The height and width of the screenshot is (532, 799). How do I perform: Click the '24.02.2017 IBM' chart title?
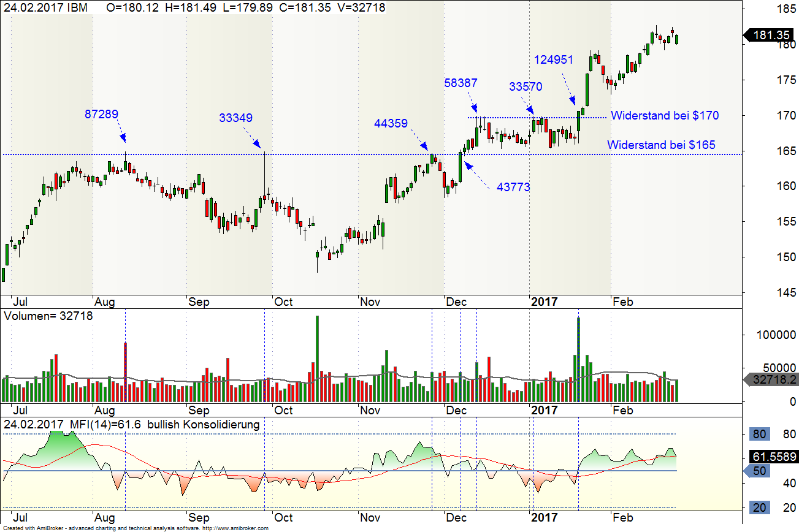pos(45,8)
